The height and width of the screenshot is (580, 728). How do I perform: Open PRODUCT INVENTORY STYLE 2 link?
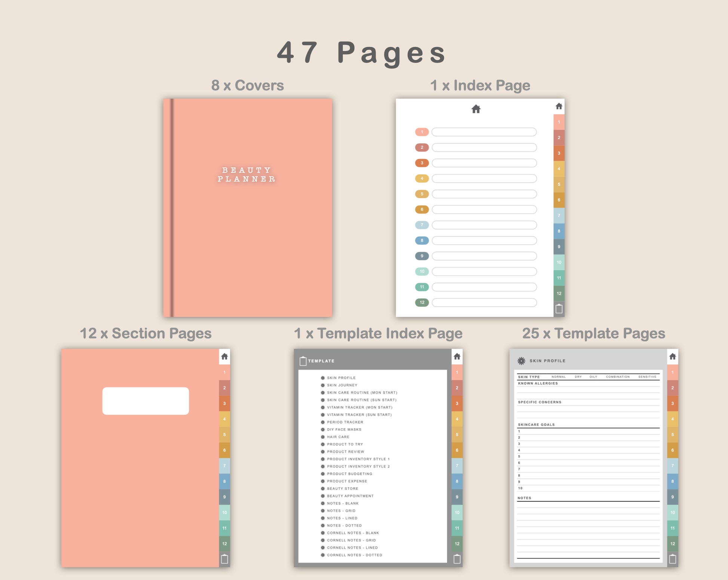coord(358,466)
